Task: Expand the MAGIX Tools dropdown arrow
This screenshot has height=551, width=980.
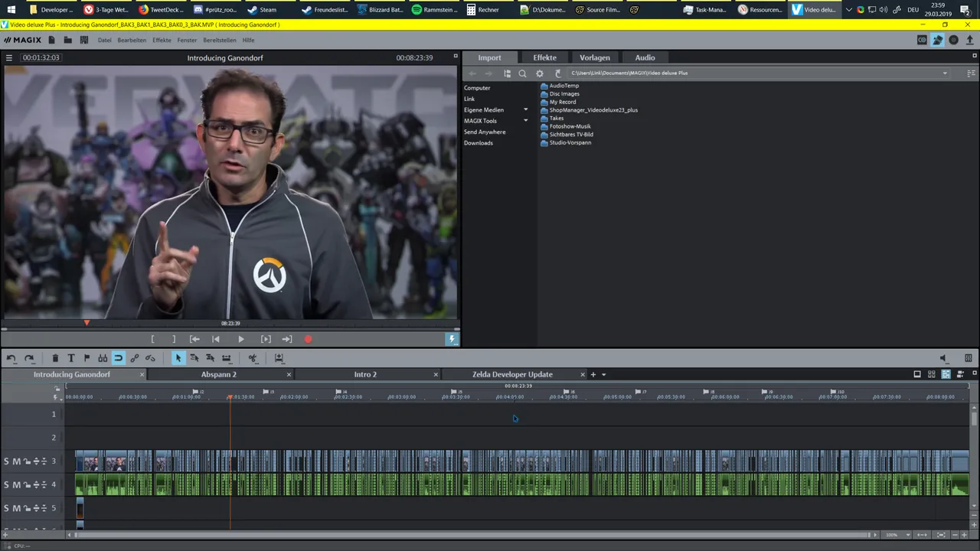Action: [x=526, y=121]
